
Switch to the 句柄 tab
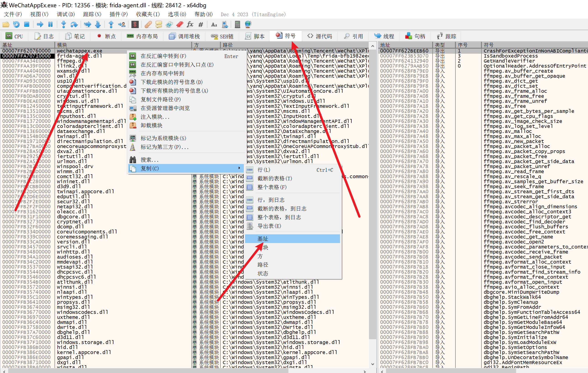415,36
